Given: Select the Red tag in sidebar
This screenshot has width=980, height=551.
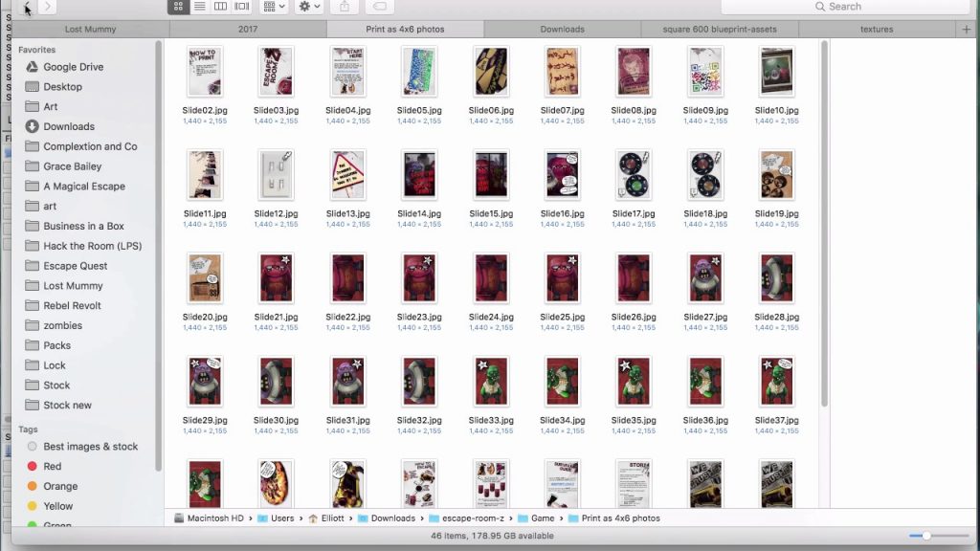Looking at the screenshot, I should click(x=52, y=466).
